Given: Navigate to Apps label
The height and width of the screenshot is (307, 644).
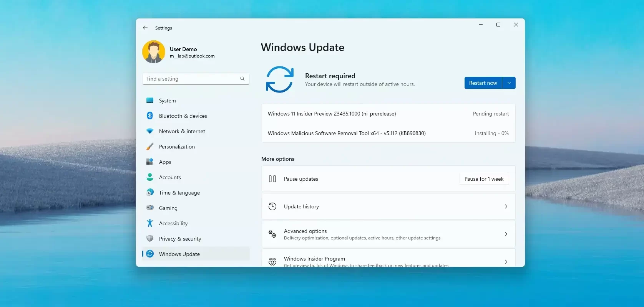Looking at the screenshot, I should coord(165,162).
